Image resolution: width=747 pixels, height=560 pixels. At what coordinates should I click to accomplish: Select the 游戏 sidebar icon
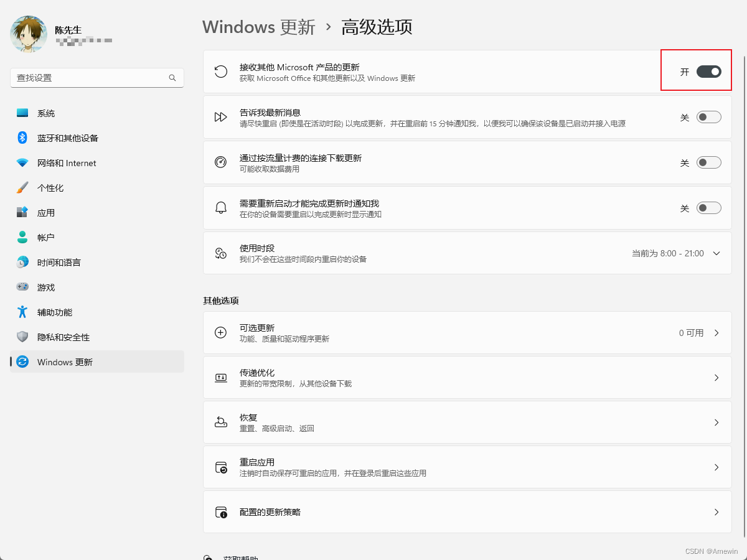[x=22, y=287]
